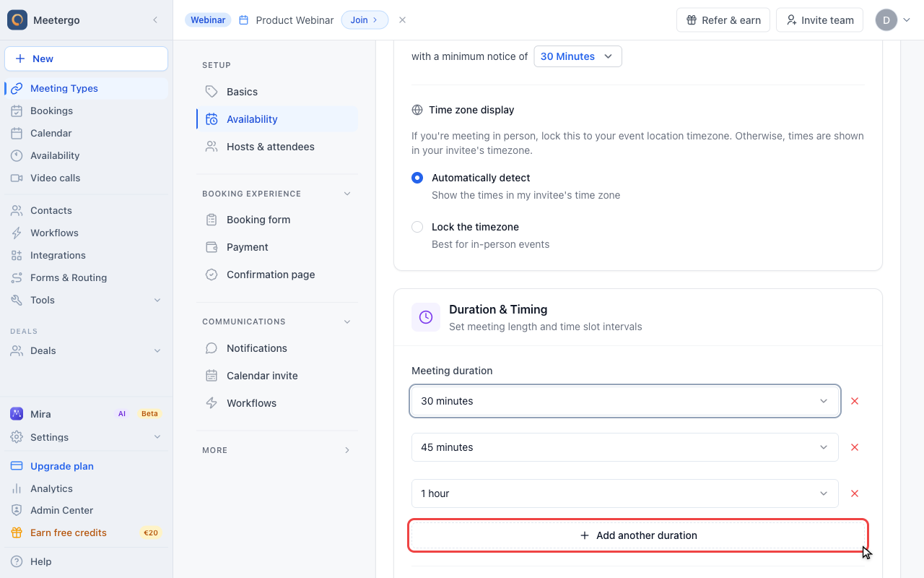Select Automatically detect time zone option
The height and width of the screenshot is (578, 924).
click(417, 178)
